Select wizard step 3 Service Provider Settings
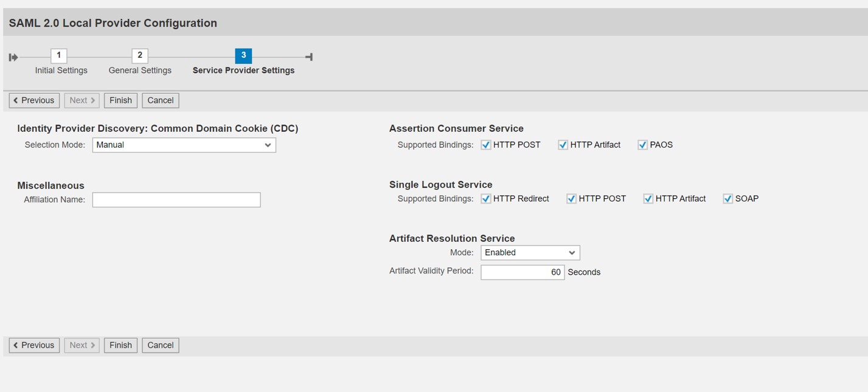Screen dimensions: 868x392 coord(243,55)
